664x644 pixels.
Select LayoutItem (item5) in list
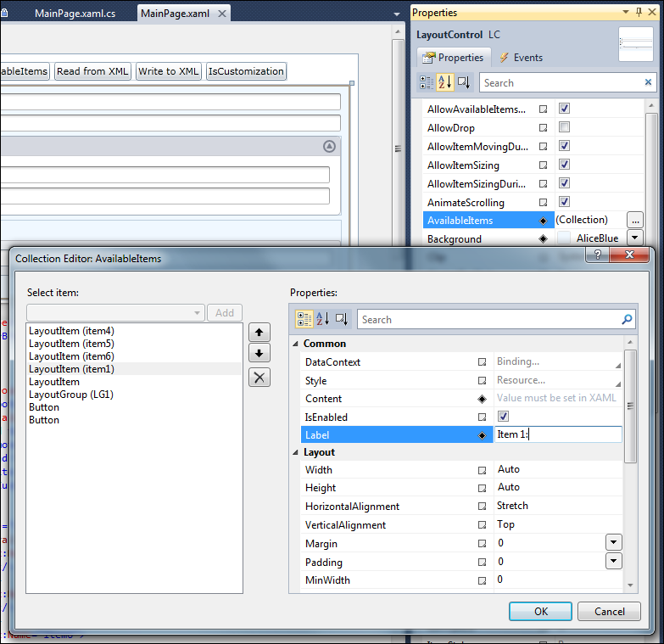71,343
